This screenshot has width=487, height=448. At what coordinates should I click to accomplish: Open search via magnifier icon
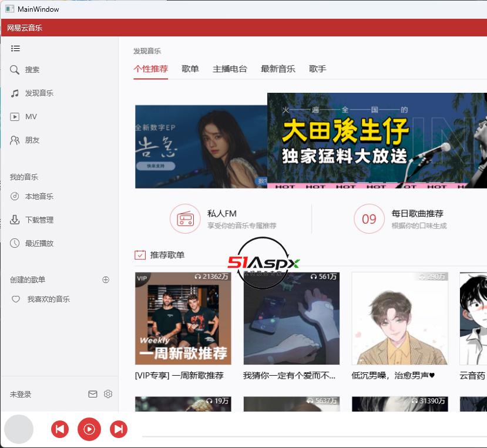tap(14, 69)
